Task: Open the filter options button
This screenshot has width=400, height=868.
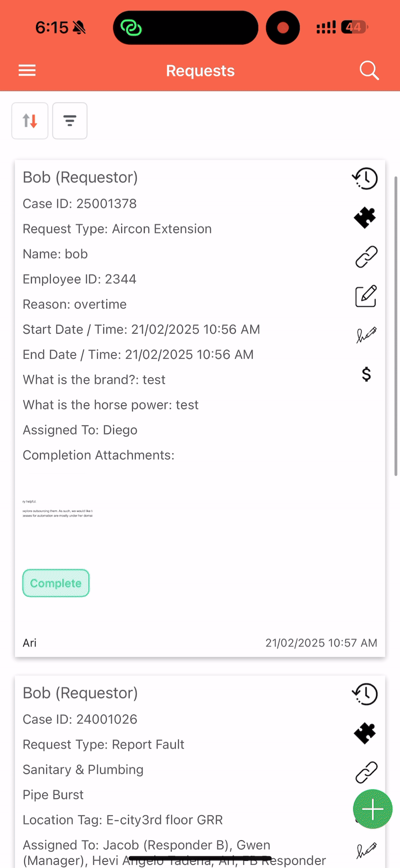Action: (69, 121)
